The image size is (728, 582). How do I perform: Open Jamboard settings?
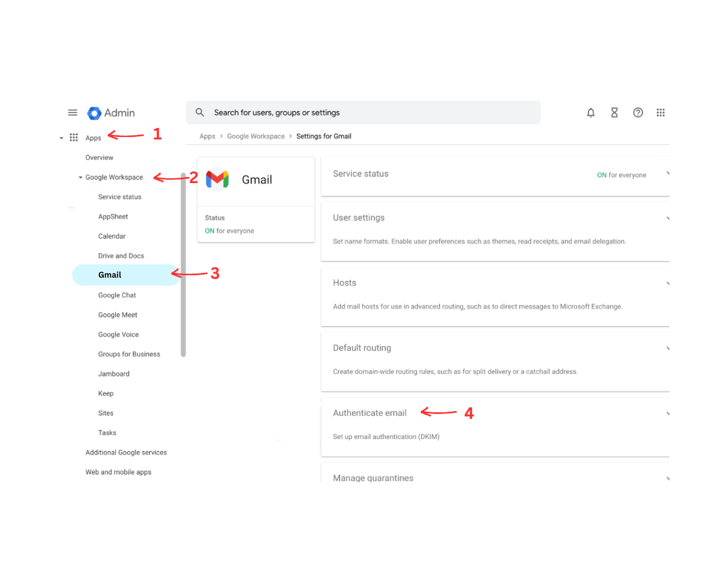[113, 374]
